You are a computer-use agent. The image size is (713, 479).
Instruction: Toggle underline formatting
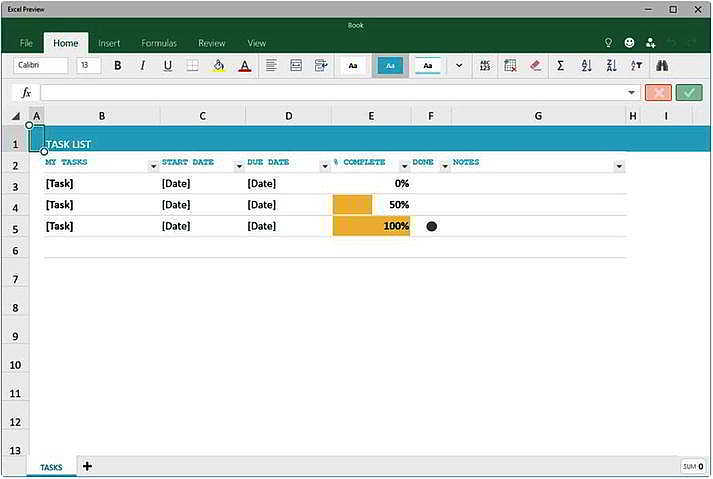[167, 66]
